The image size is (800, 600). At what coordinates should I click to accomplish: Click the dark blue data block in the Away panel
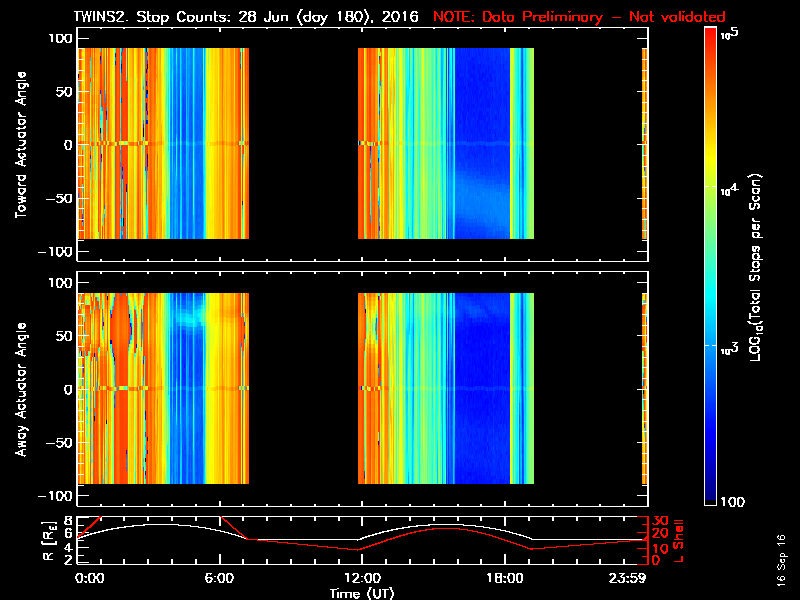[482, 388]
